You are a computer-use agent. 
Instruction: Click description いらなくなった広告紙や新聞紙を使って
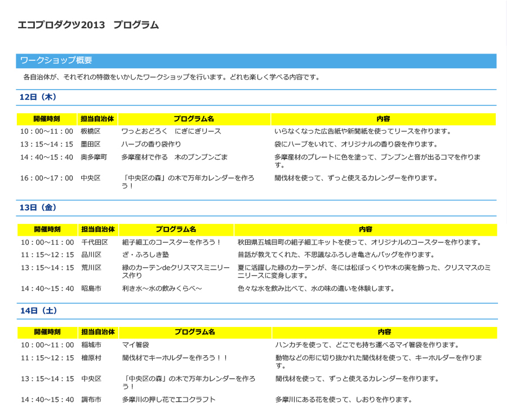click(363, 131)
